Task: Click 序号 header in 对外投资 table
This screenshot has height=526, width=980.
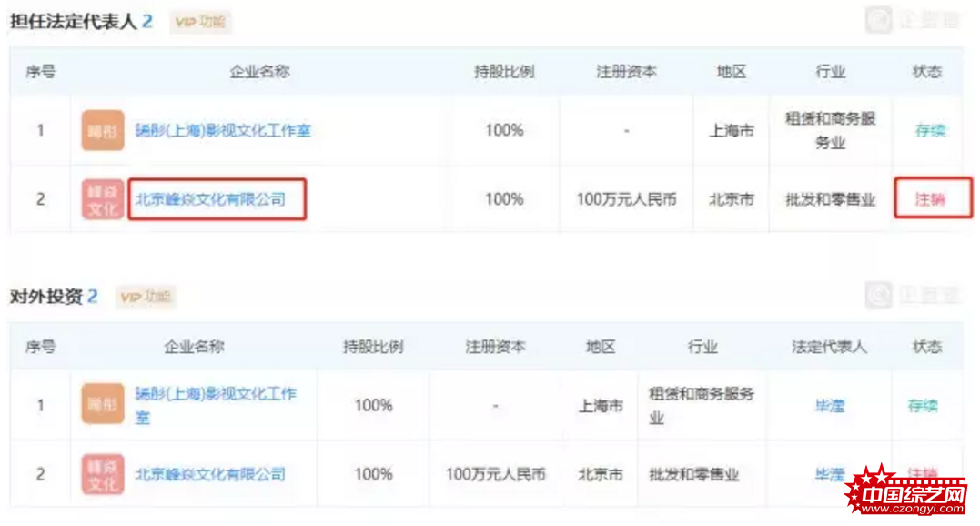Action: coord(41,347)
